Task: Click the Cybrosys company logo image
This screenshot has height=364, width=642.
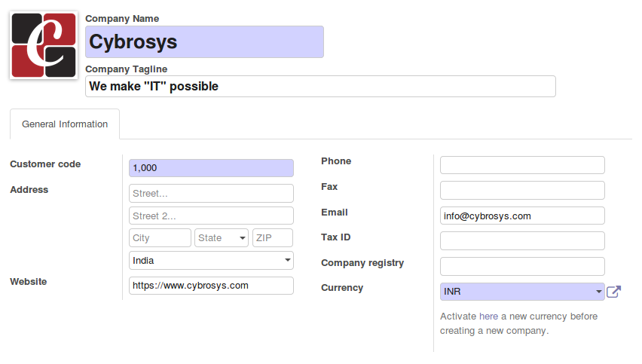Action: click(44, 45)
